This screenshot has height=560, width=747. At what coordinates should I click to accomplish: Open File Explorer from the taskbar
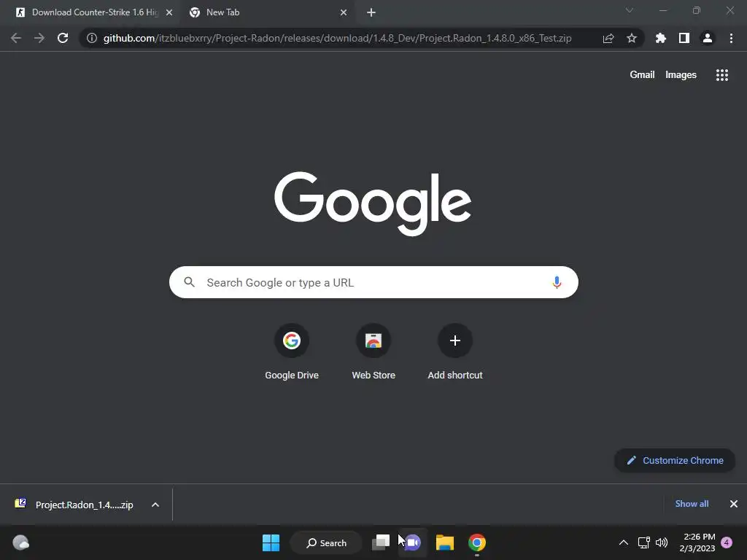click(x=445, y=542)
